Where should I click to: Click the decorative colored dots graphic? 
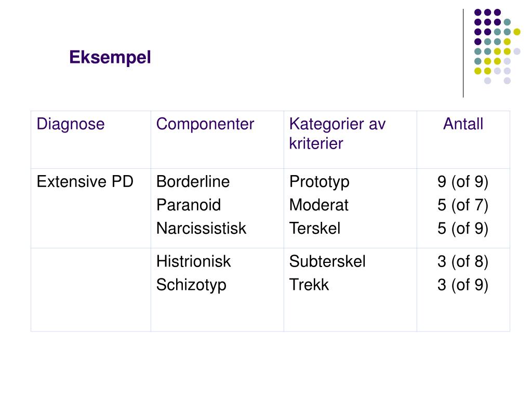497,46
